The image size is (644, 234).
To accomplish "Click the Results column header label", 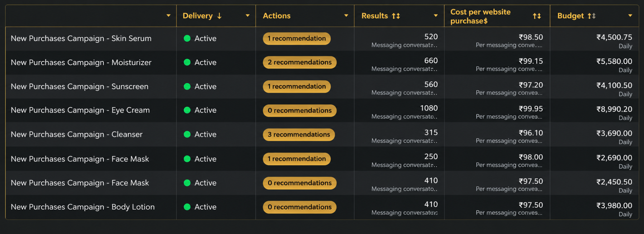I will coord(375,16).
